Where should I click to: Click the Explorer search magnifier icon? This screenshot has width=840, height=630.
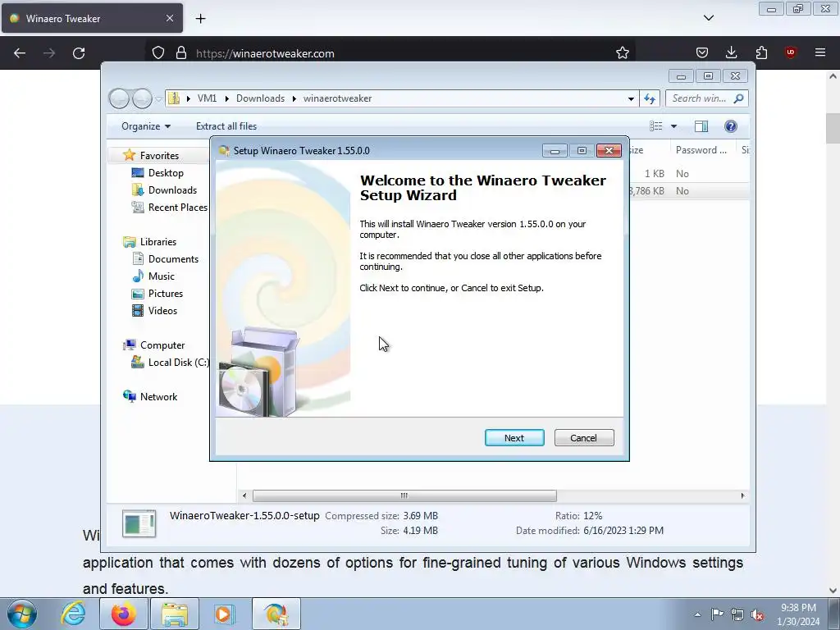pos(739,98)
